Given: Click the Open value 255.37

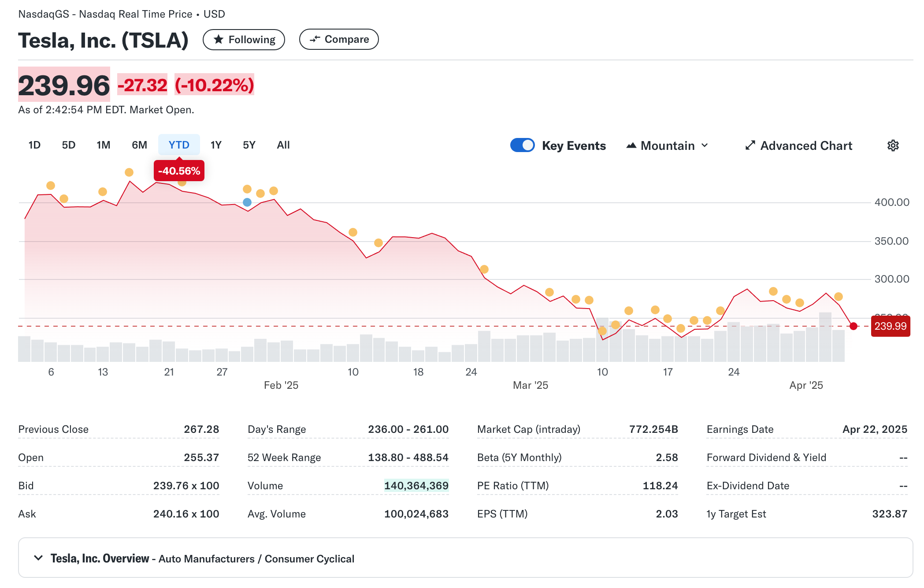Looking at the screenshot, I should coord(201,458).
